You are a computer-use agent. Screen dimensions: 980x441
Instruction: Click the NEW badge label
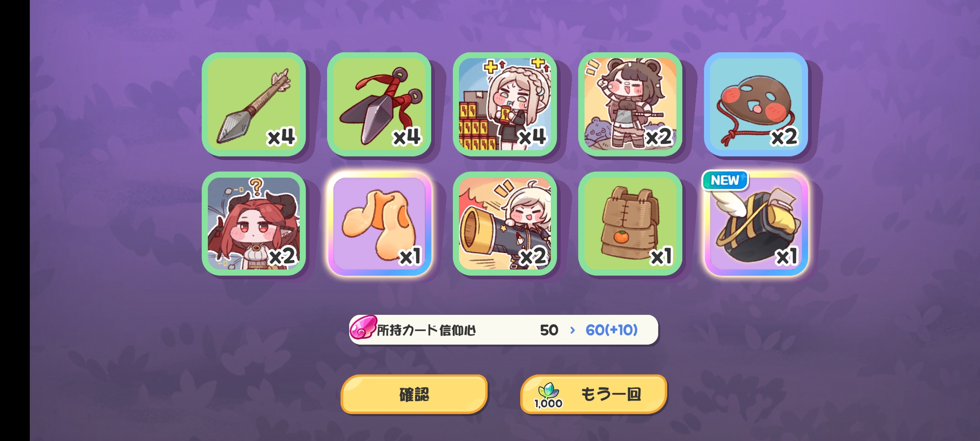[725, 180]
